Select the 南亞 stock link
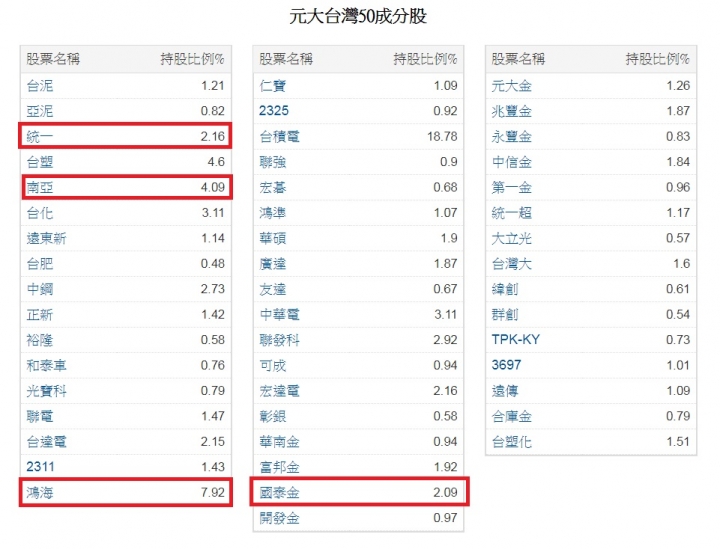 pyautogui.click(x=39, y=187)
